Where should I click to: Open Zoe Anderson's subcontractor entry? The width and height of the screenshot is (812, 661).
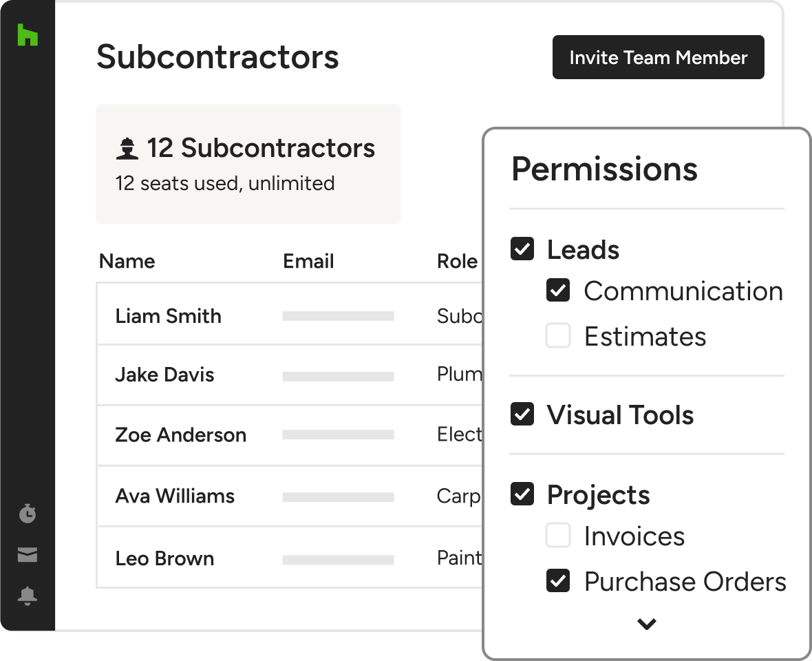click(181, 435)
